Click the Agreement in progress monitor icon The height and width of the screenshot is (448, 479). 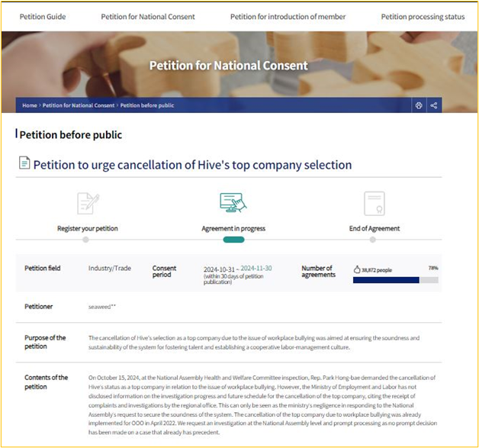(x=233, y=202)
